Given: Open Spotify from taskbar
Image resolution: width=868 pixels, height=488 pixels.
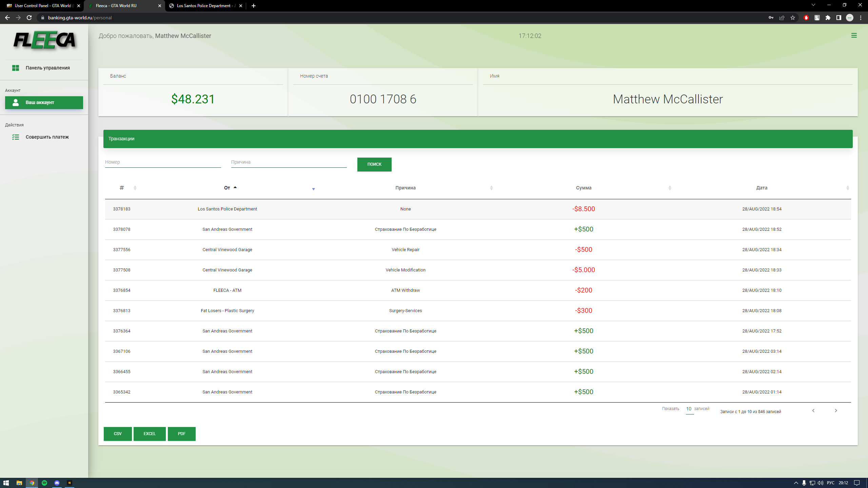Looking at the screenshot, I should (x=44, y=483).
